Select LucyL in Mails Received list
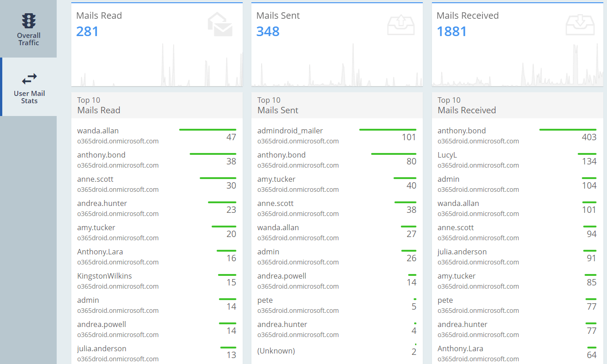Image resolution: width=607 pixels, height=364 pixels. [x=447, y=155]
